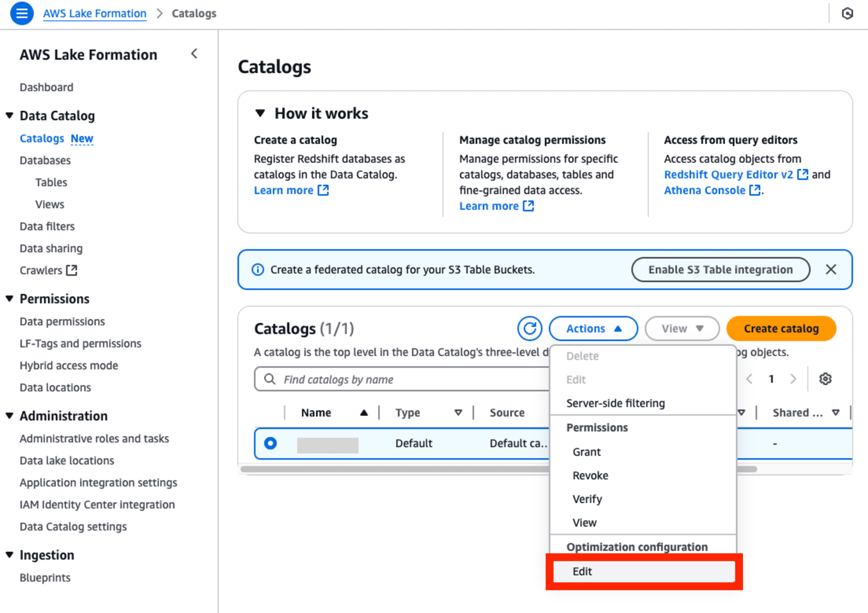Open IAM Identity Center integration

[x=97, y=505]
